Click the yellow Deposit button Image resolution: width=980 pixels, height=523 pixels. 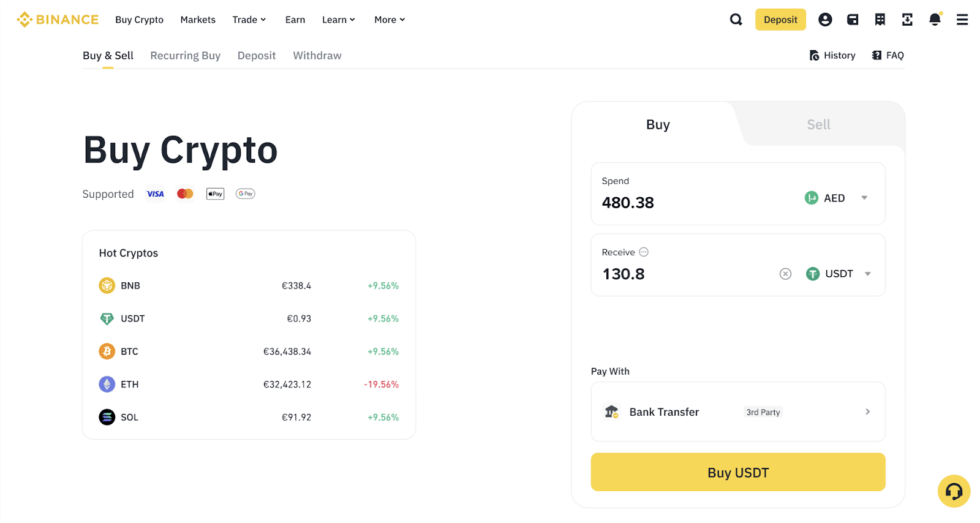[780, 20]
